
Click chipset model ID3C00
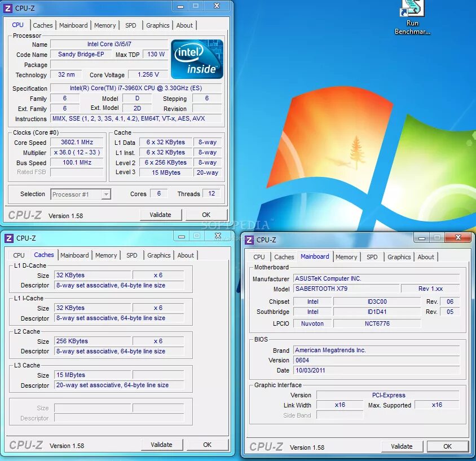tap(377, 302)
